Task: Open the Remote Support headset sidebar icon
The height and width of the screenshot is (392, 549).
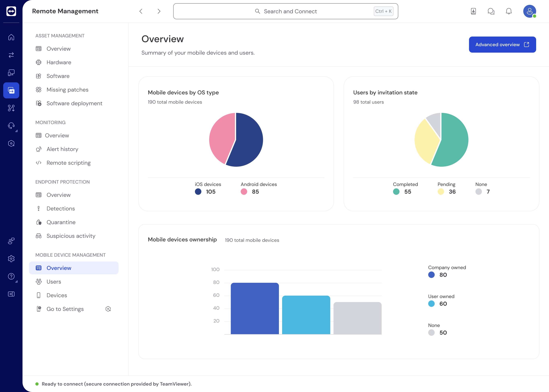Action: point(11,126)
